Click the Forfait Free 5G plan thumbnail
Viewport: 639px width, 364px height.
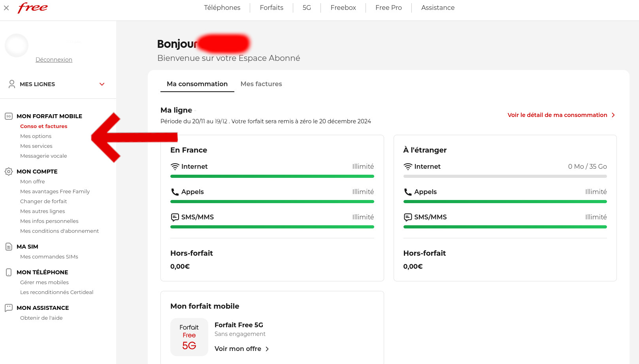click(x=189, y=337)
